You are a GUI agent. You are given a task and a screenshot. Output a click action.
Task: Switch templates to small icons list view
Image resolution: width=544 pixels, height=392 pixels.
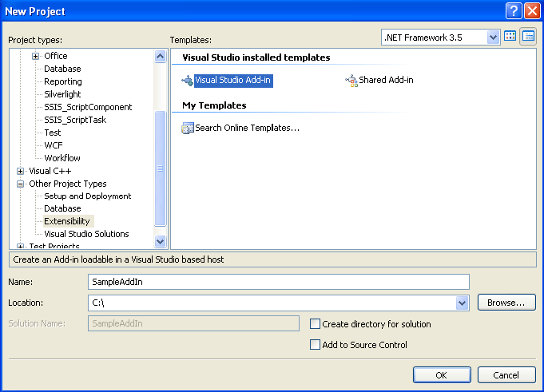click(x=528, y=37)
